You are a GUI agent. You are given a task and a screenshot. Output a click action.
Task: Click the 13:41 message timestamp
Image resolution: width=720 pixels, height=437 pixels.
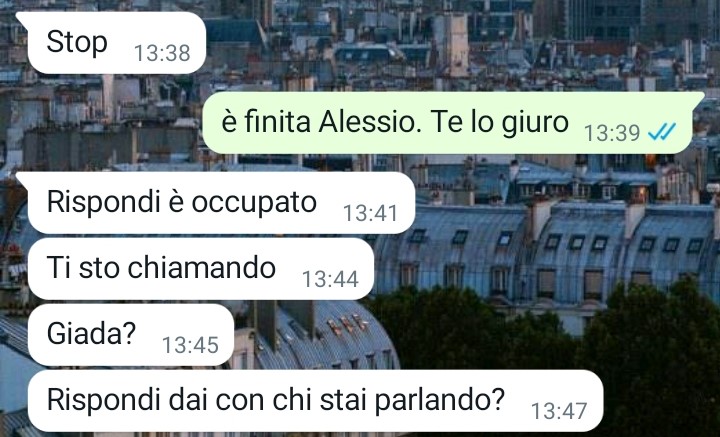click(x=370, y=213)
